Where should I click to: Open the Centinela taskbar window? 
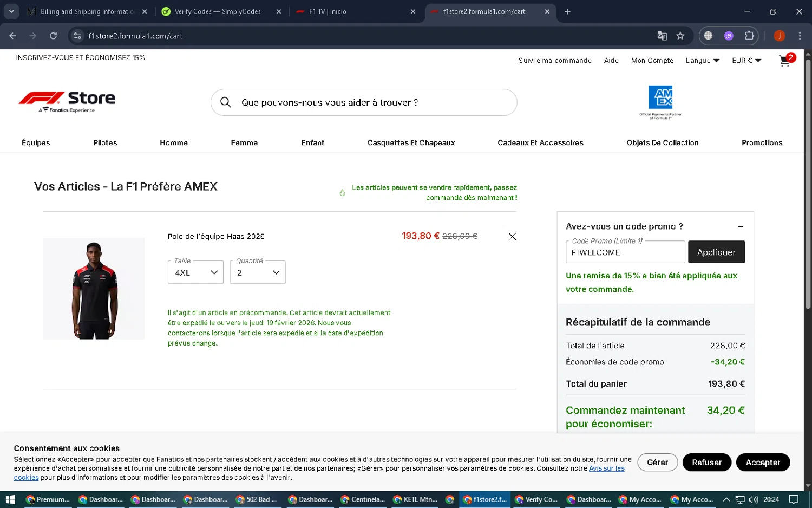pyautogui.click(x=363, y=499)
